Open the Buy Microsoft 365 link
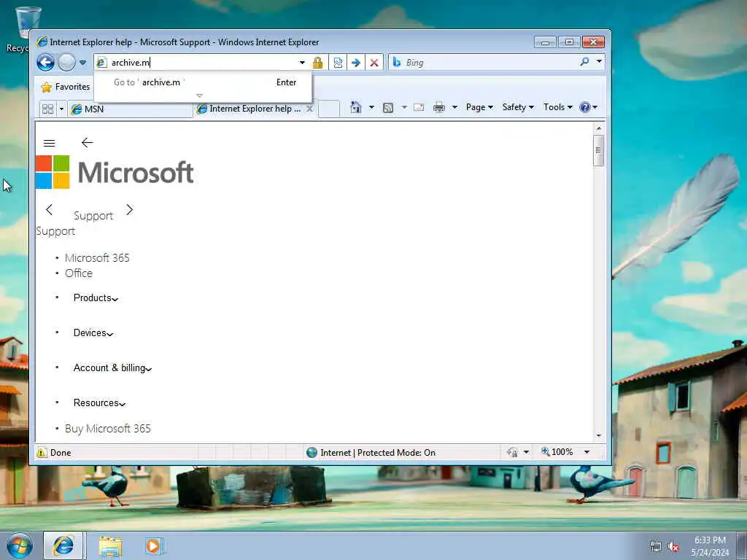The height and width of the screenshot is (560, 747). click(x=108, y=429)
